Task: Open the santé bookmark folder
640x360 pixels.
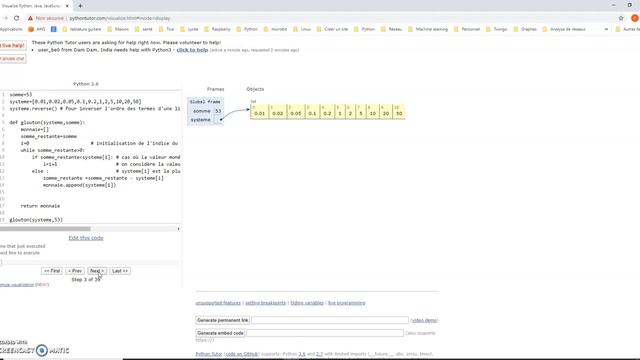Action: (144, 29)
